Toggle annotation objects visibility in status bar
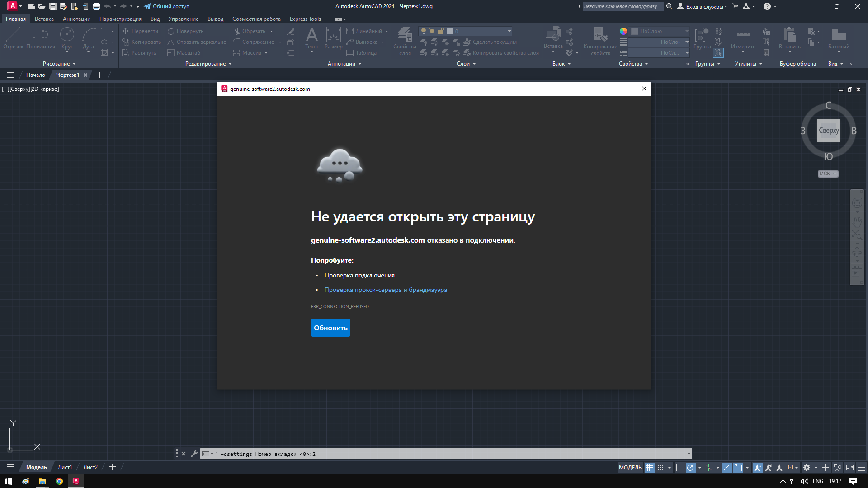This screenshot has height=488, width=868. tap(758, 468)
